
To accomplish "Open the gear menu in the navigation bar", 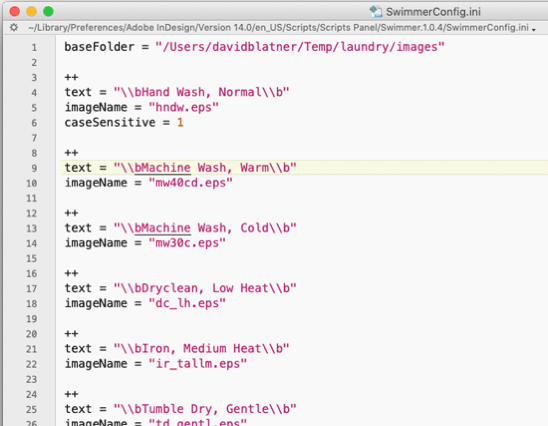I will (14, 27).
